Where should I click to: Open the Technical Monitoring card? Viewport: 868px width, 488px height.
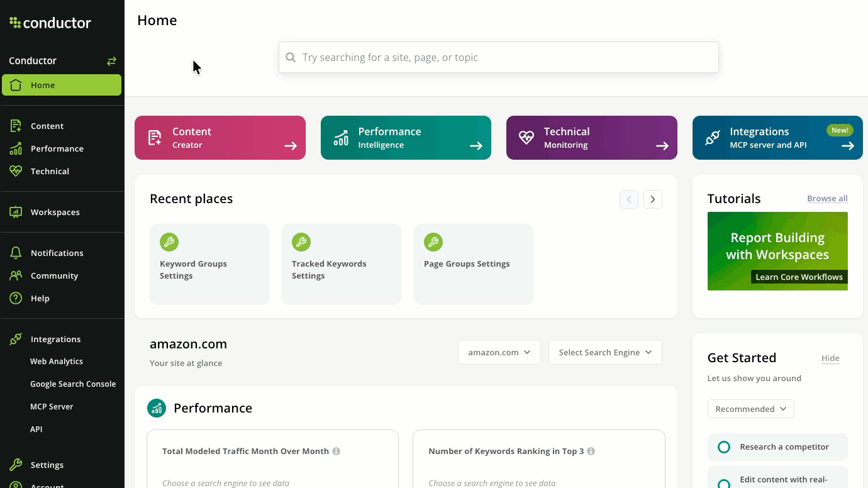(x=592, y=138)
